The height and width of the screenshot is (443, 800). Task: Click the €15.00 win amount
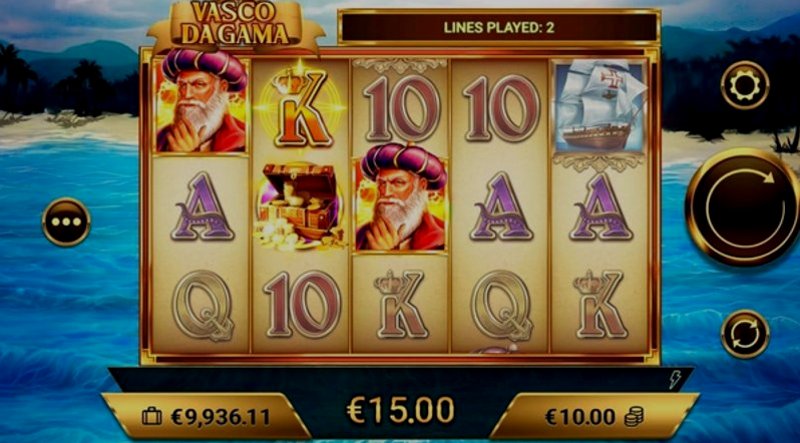pos(401,409)
